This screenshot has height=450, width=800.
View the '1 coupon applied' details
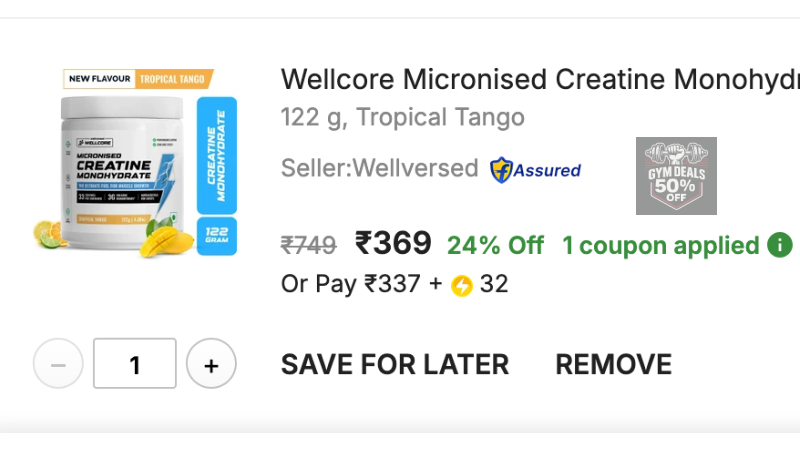coord(660,245)
